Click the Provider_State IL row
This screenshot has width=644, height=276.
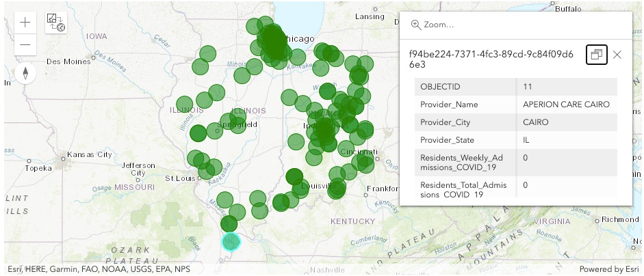(516, 140)
